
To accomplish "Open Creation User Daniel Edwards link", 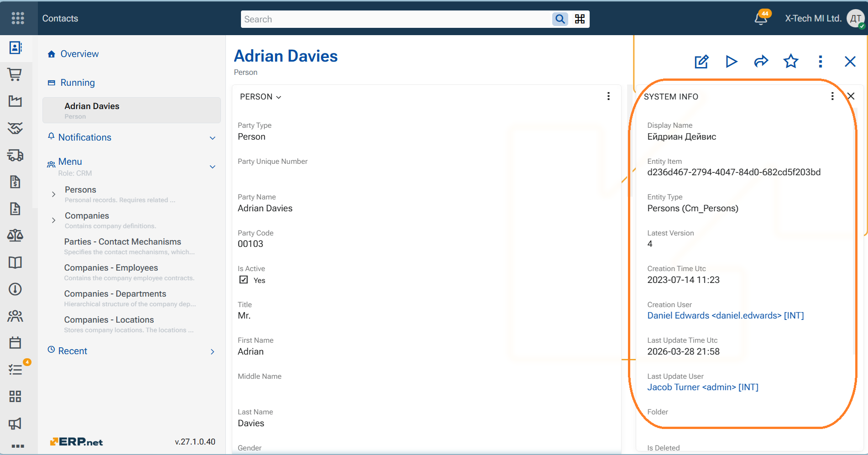I will click(726, 315).
